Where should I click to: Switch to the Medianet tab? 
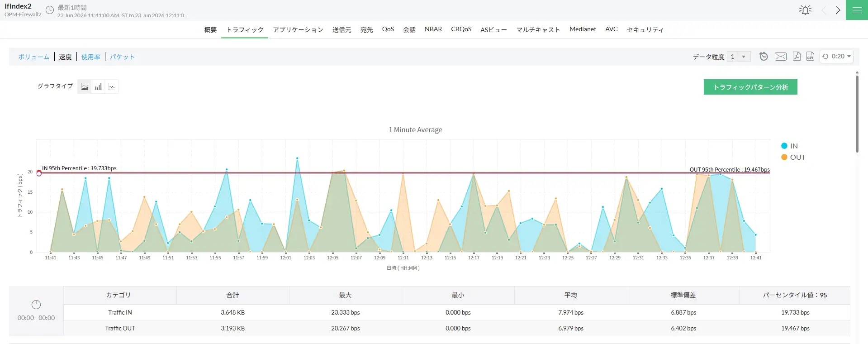pos(583,29)
